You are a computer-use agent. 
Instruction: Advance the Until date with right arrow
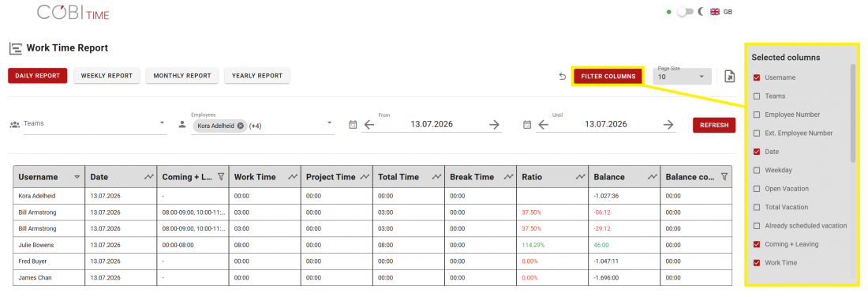coord(668,125)
